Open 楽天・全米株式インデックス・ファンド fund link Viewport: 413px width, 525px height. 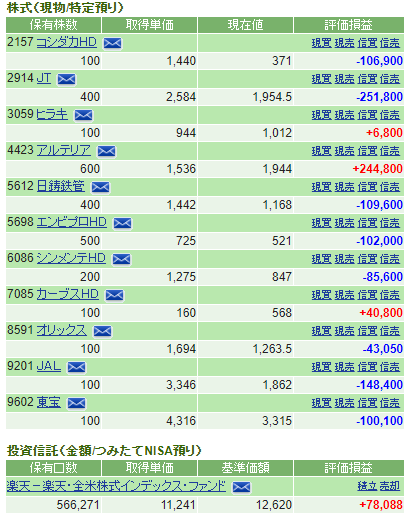tap(116, 486)
